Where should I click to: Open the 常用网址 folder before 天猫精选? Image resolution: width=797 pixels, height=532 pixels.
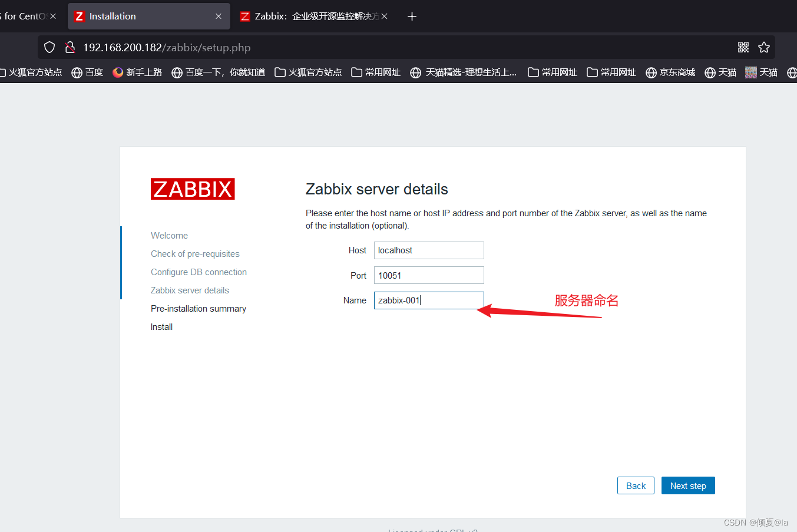[x=376, y=72]
